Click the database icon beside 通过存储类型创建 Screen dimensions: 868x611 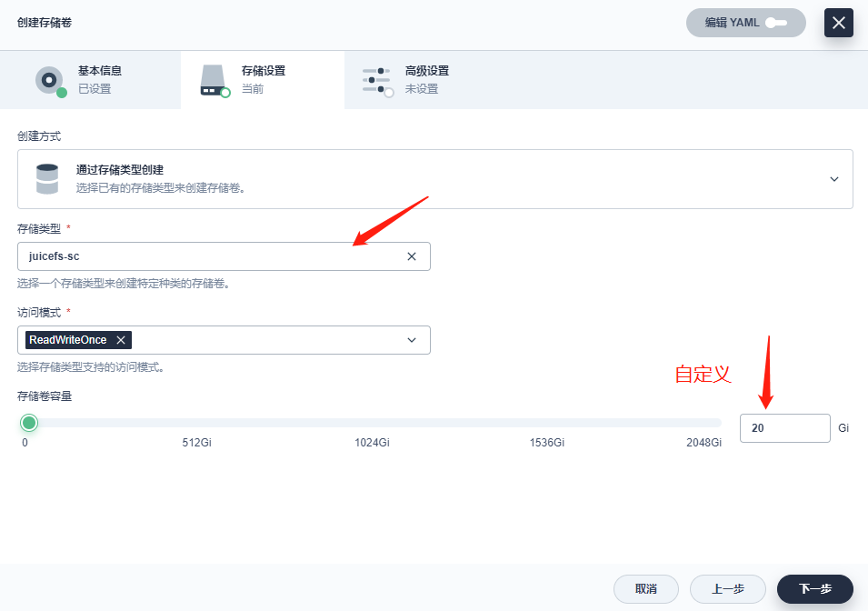pos(47,179)
